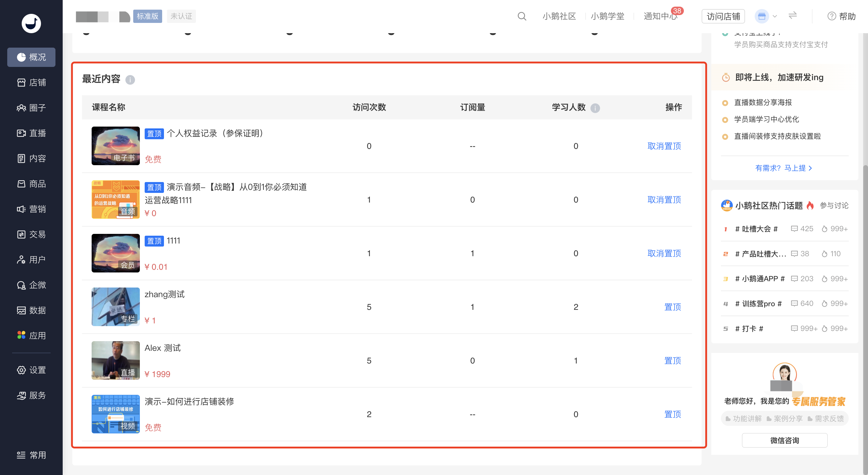Click the info icon beside 最近内容

[130, 80]
